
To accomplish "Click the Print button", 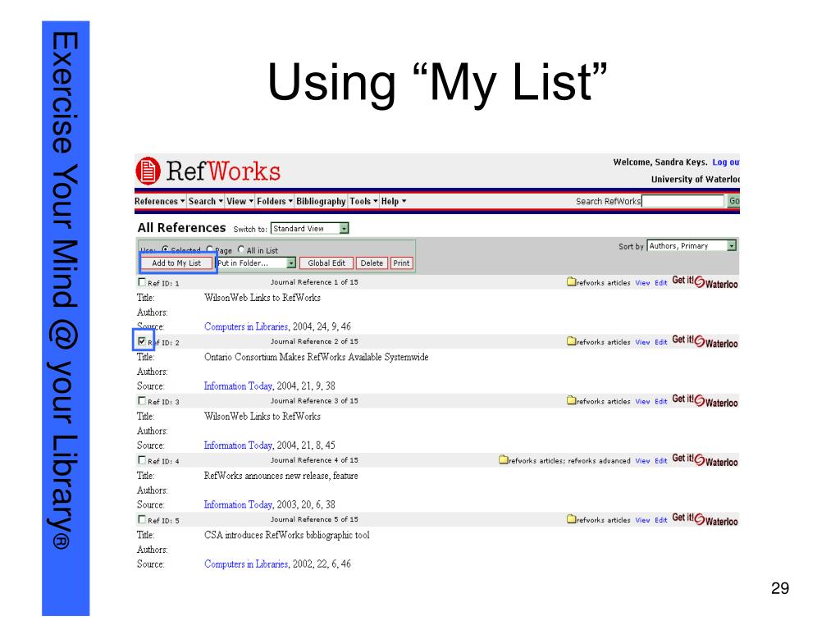I will [401, 263].
